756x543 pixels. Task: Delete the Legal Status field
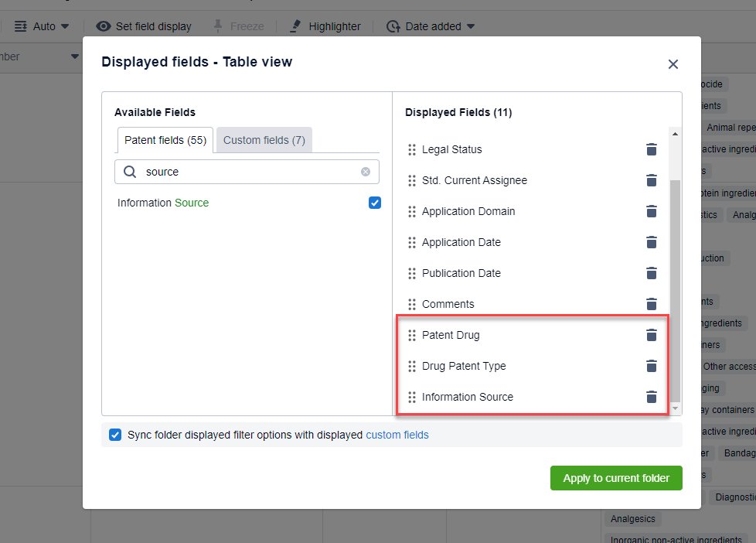click(651, 149)
